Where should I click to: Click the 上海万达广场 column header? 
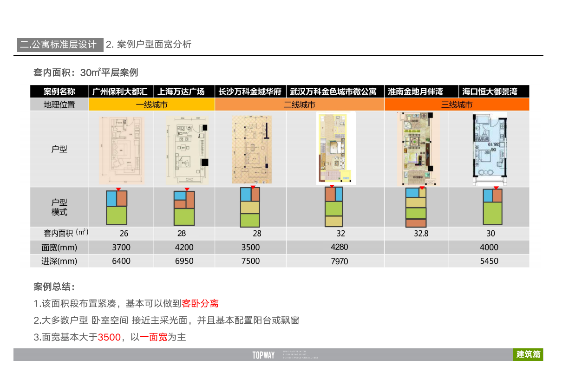(183, 91)
